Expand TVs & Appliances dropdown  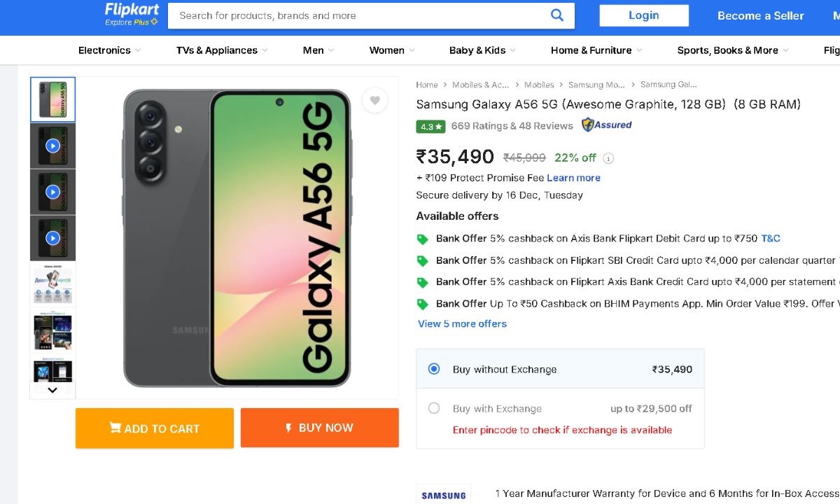222,50
